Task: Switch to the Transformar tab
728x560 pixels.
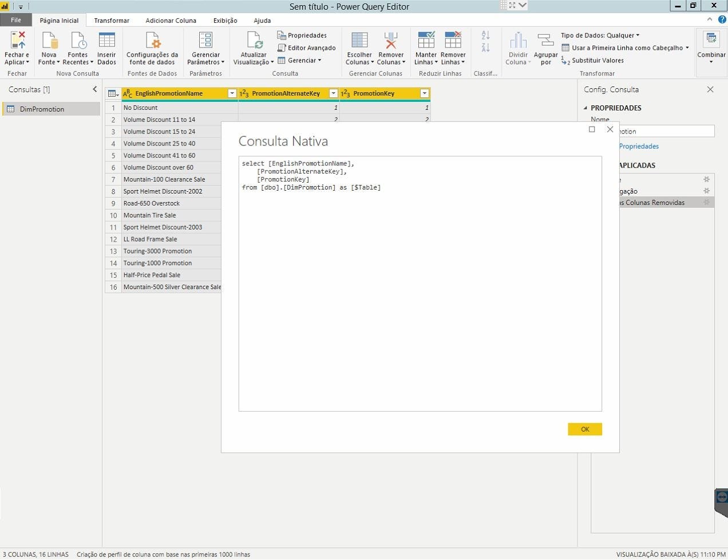Action: [112, 21]
